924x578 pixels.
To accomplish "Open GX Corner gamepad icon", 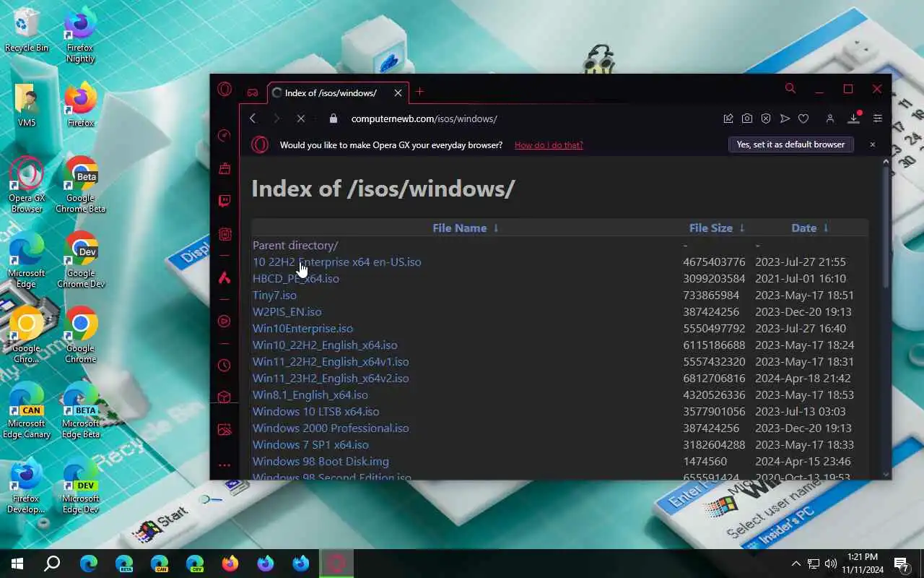I will 253,92.
